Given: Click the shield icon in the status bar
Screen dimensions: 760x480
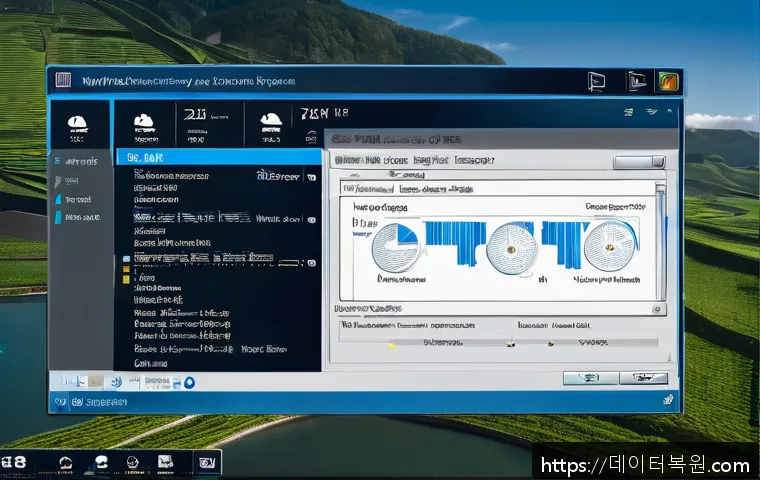Looking at the screenshot, I should click(x=61, y=402).
